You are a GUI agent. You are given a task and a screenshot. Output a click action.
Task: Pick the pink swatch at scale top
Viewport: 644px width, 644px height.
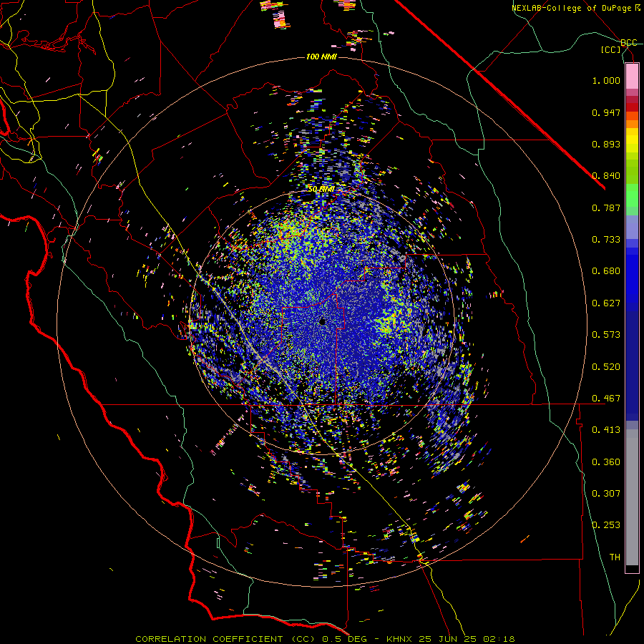[x=632, y=77]
